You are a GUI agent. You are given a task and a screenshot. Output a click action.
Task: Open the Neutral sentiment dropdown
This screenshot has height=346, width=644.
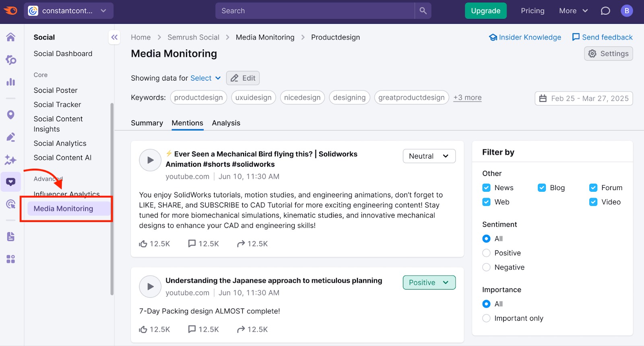tap(429, 156)
